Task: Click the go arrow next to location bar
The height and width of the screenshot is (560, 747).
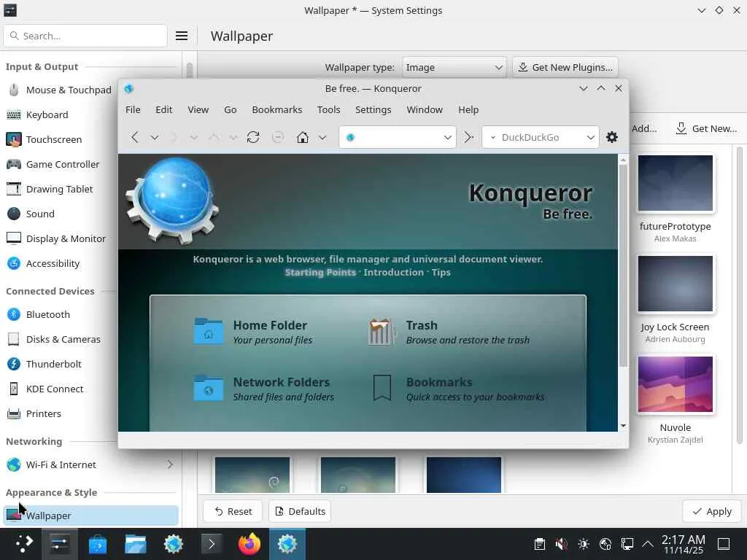Action: [469, 138]
